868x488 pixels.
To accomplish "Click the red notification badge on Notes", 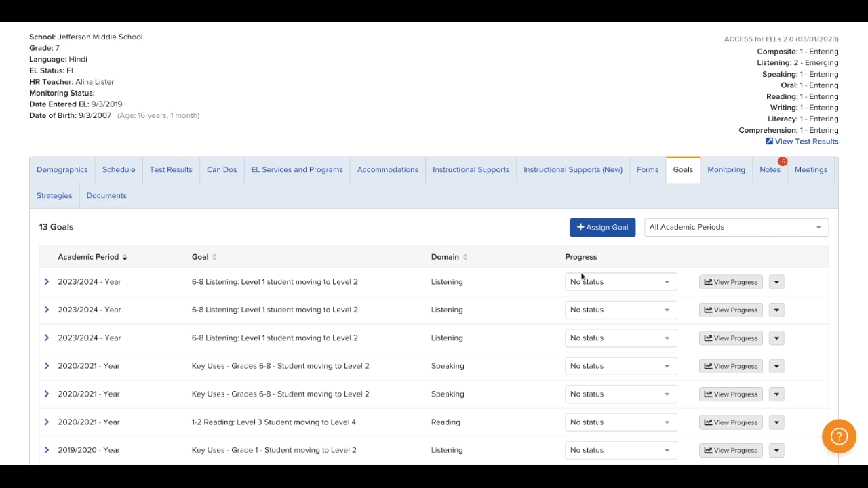I will pyautogui.click(x=783, y=161).
